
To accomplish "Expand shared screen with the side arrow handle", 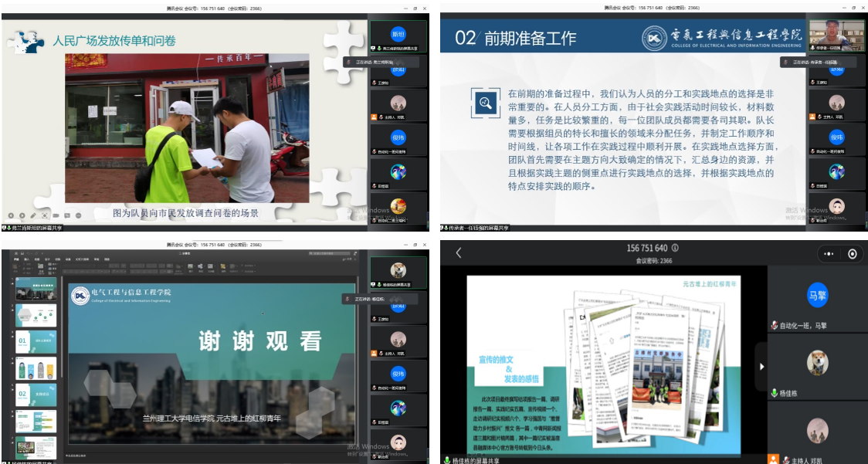I will (761, 366).
